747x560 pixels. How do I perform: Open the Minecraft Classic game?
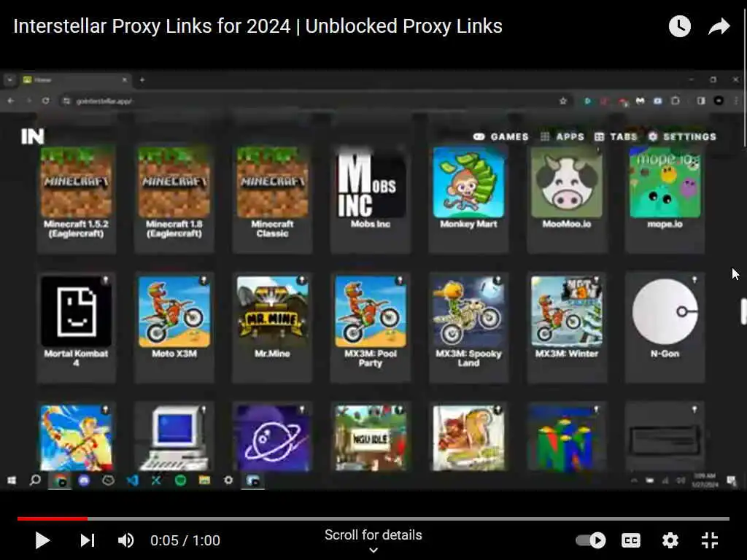273,198
